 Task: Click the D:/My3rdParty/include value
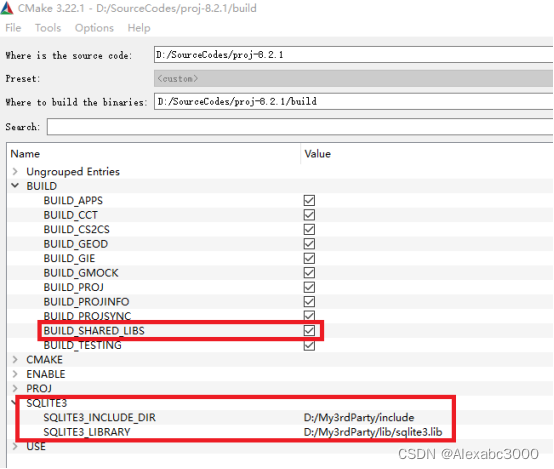point(359,417)
